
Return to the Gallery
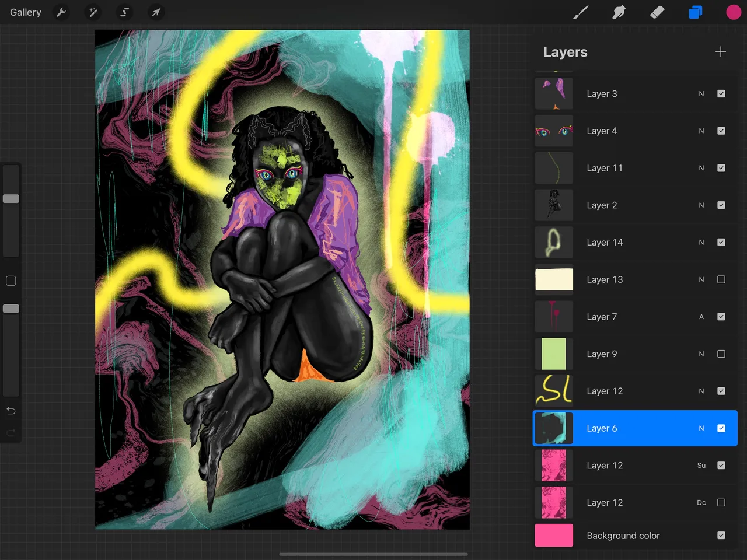(x=26, y=12)
